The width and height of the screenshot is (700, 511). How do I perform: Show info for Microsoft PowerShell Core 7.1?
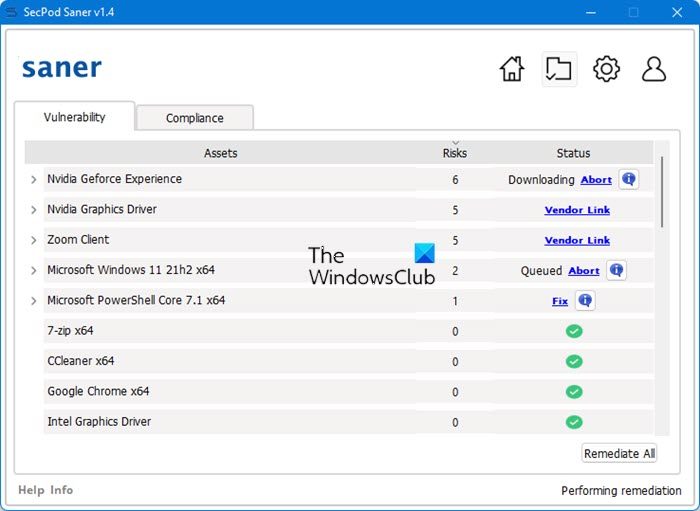coord(585,301)
